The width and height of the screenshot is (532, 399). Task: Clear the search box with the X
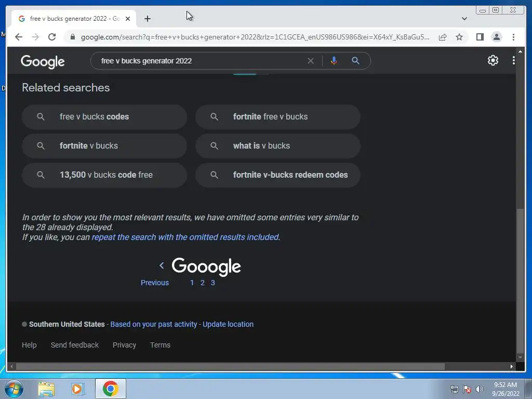(x=311, y=61)
